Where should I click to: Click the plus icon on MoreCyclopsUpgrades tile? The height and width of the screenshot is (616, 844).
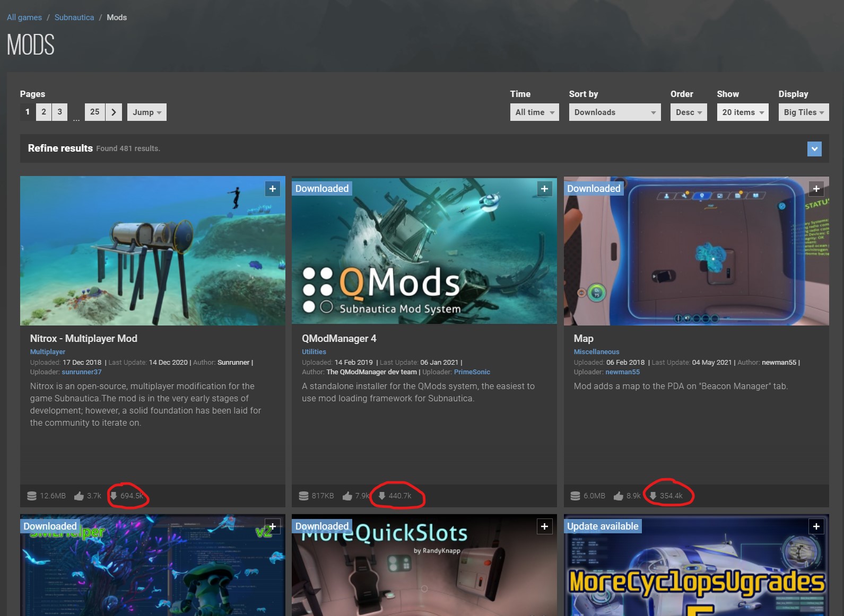point(816,526)
